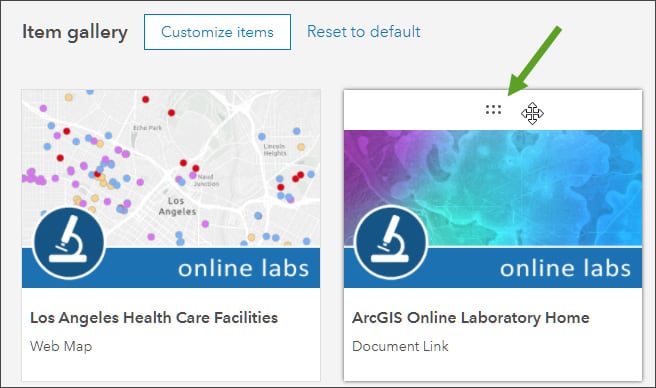
Task: Click the Item gallery heading
Action: tap(75, 32)
